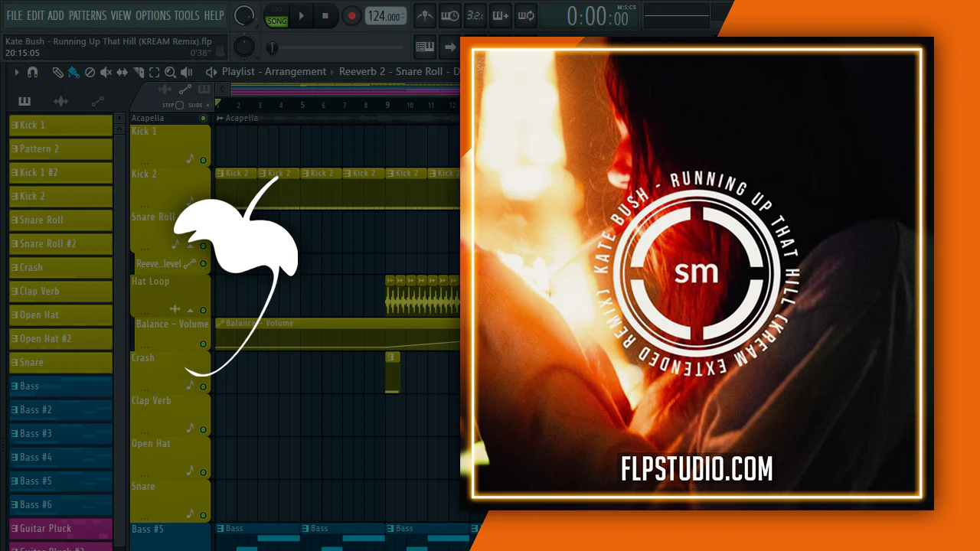
Task: Select the Slip tool
Action: tap(122, 72)
